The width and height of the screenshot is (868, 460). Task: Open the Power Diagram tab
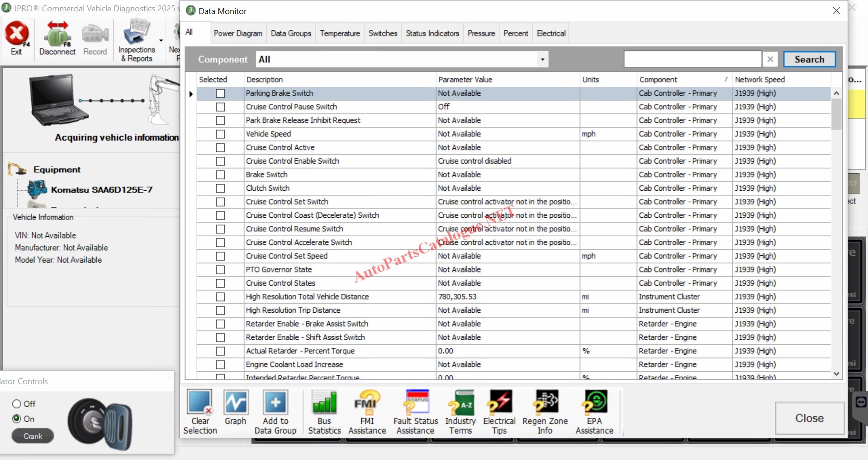point(238,33)
